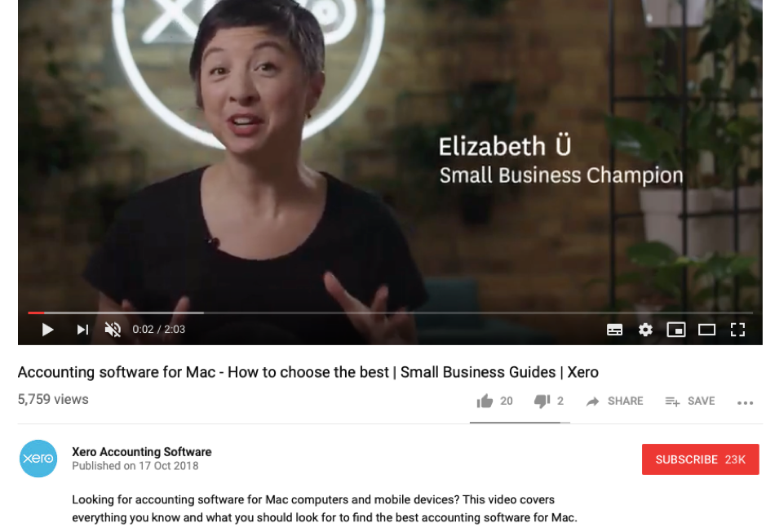Like the video with the thumbs up icon
766x532 pixels.
click(x=485, y=401)
